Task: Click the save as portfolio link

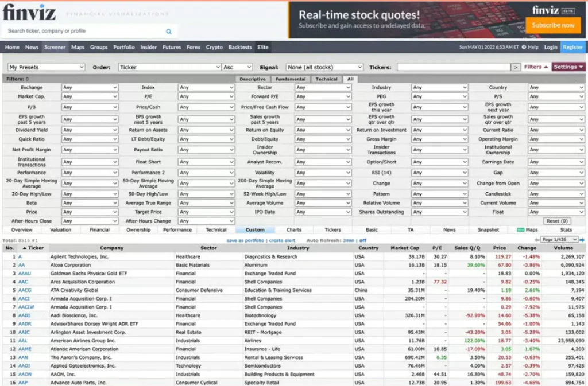Action: coord(245,240)
